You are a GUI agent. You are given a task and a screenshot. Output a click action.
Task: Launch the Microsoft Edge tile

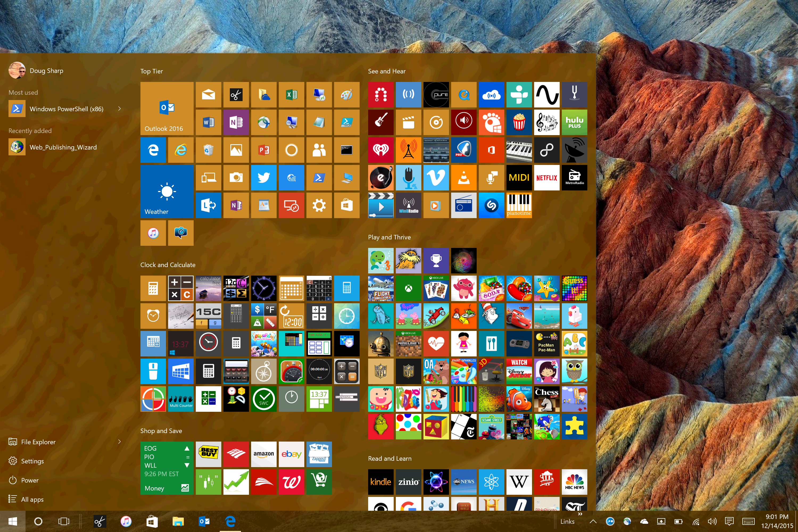(x=153, y=149)
